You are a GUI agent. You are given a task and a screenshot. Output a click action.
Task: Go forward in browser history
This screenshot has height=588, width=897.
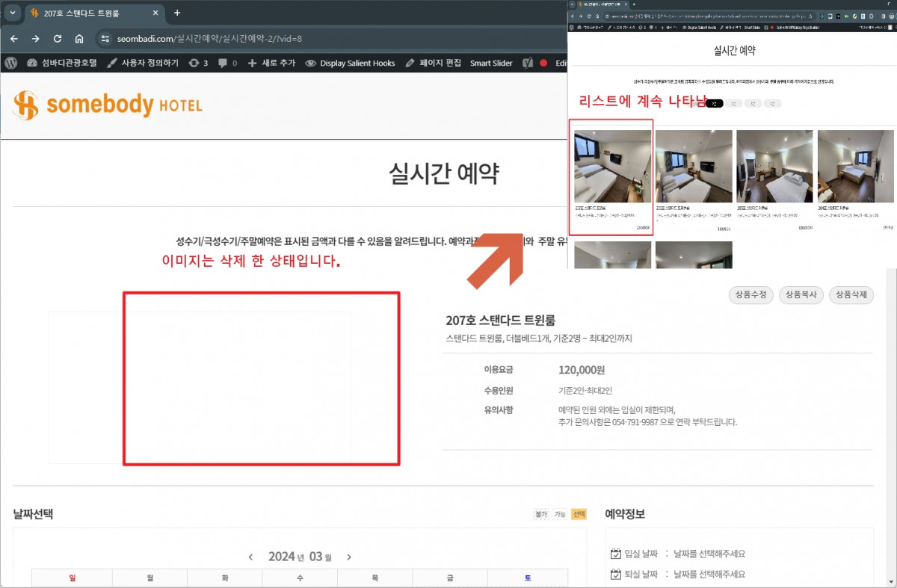(x=36, y=39)
